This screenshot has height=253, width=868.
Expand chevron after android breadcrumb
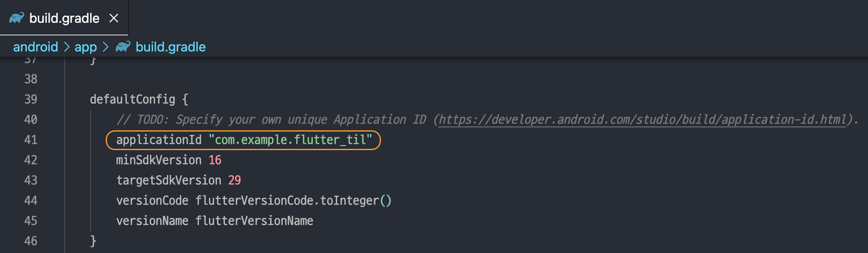pos(67,47)
